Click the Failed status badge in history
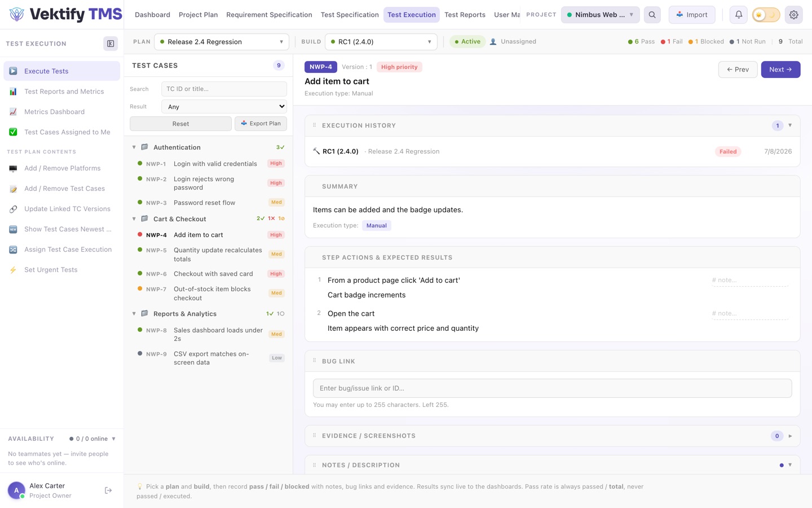This screenshot has width=812, height=508. [728, 151]
